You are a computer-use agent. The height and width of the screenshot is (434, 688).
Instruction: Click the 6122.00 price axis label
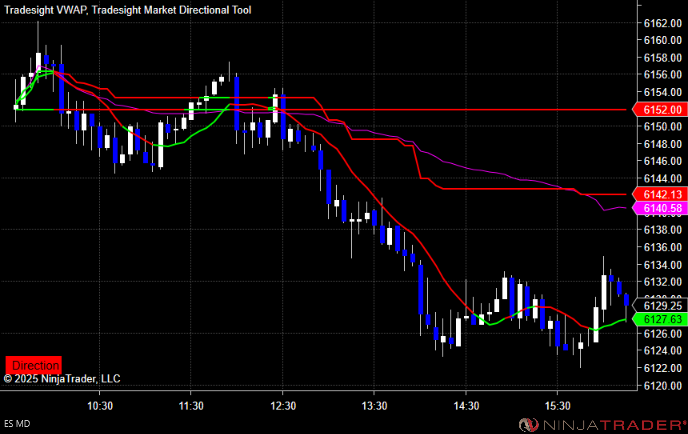pos(663,368)
